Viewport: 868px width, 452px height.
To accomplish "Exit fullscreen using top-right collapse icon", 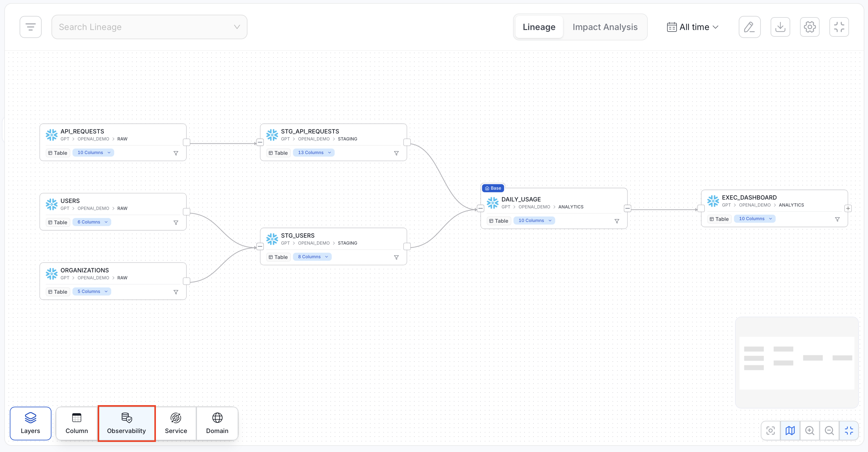I will (839, 27).
